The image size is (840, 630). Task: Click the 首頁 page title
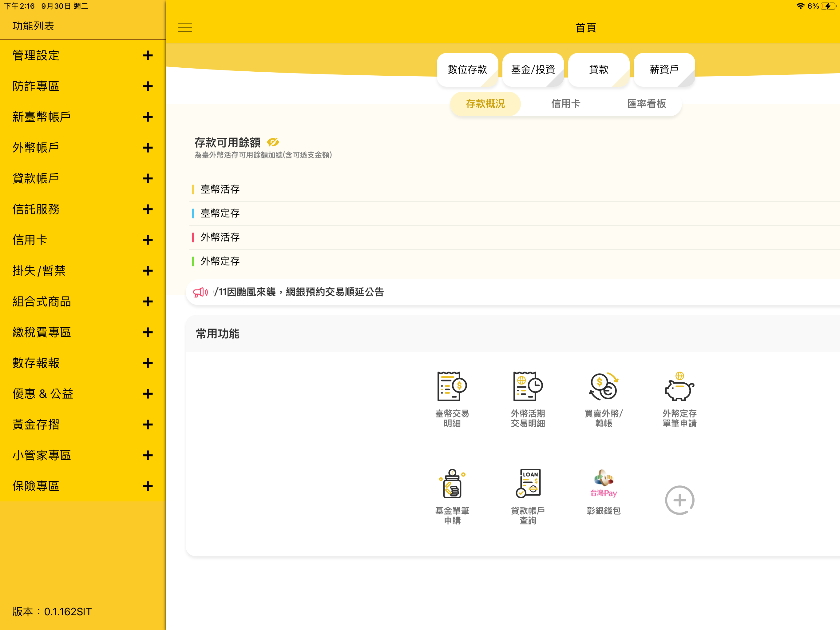[585, 28]
